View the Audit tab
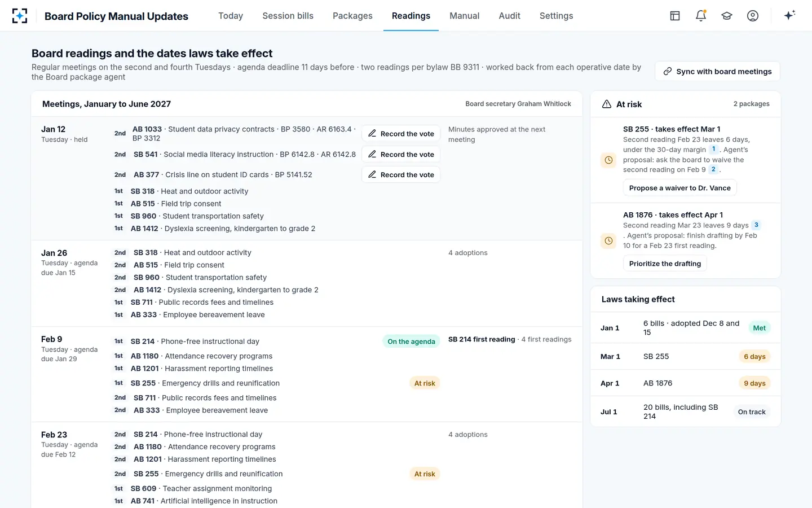 pos(510,16)
